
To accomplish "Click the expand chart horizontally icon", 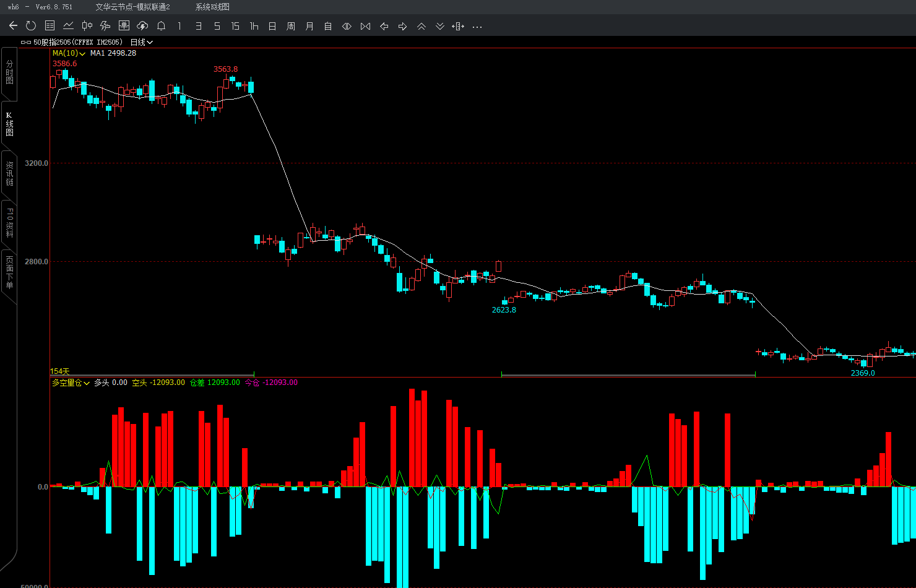I will [347, 26].
